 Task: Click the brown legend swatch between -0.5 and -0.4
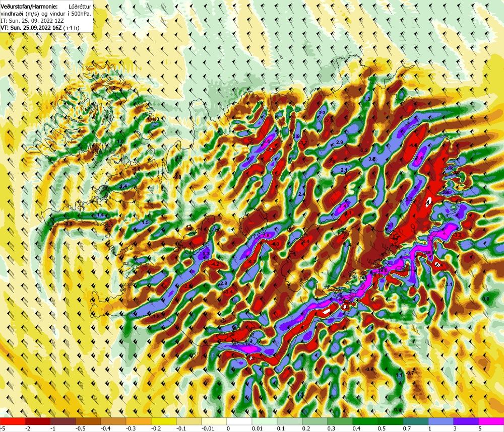[88, 421]
